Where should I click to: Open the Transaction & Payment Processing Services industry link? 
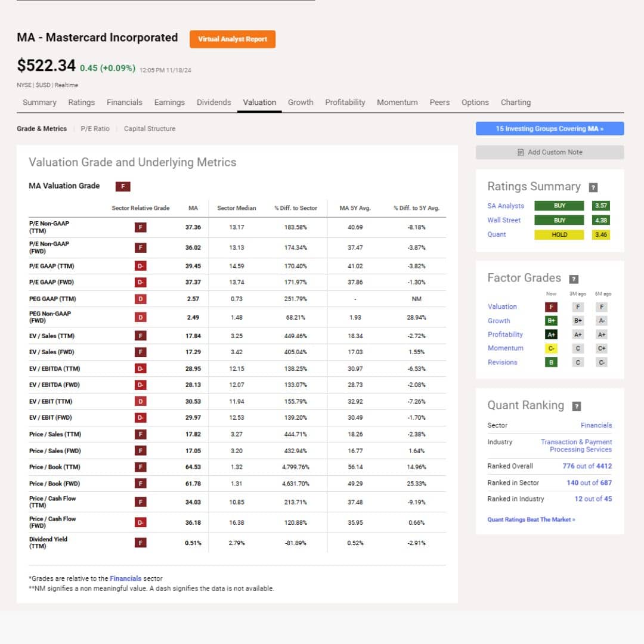pos(576,445)
